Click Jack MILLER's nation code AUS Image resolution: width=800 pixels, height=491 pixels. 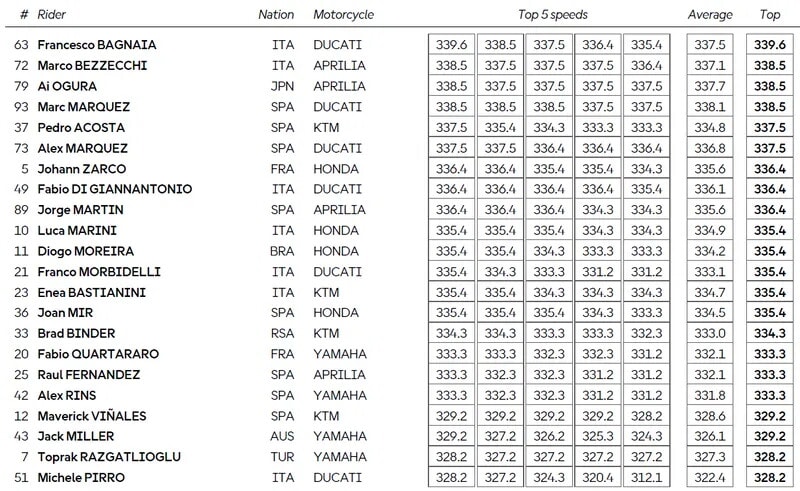tap(283, 436)
